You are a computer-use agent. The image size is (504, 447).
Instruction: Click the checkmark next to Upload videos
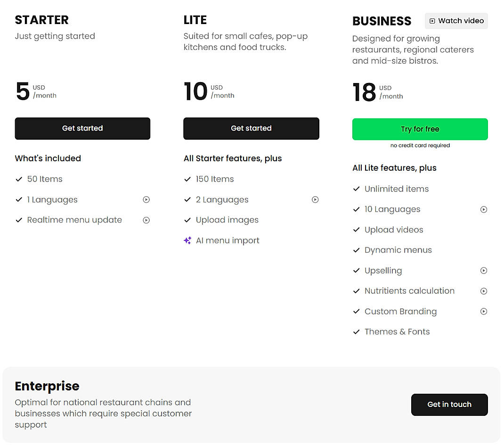click(357, 230)
